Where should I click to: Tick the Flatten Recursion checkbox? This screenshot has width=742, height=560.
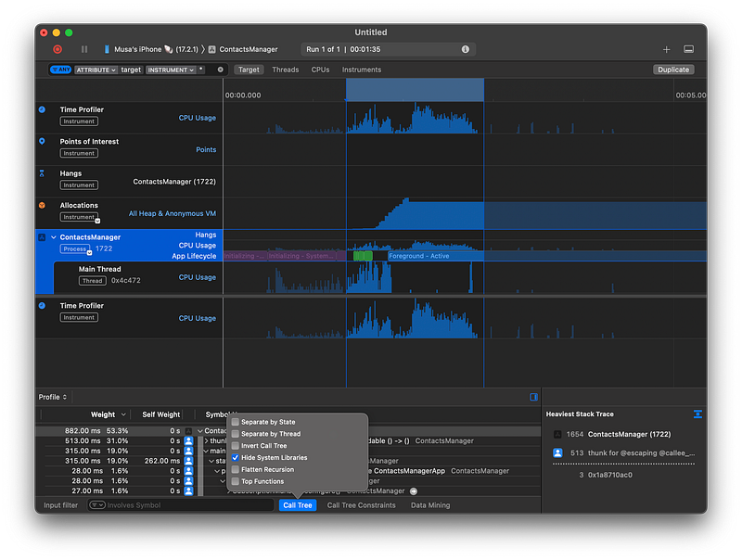236,469
